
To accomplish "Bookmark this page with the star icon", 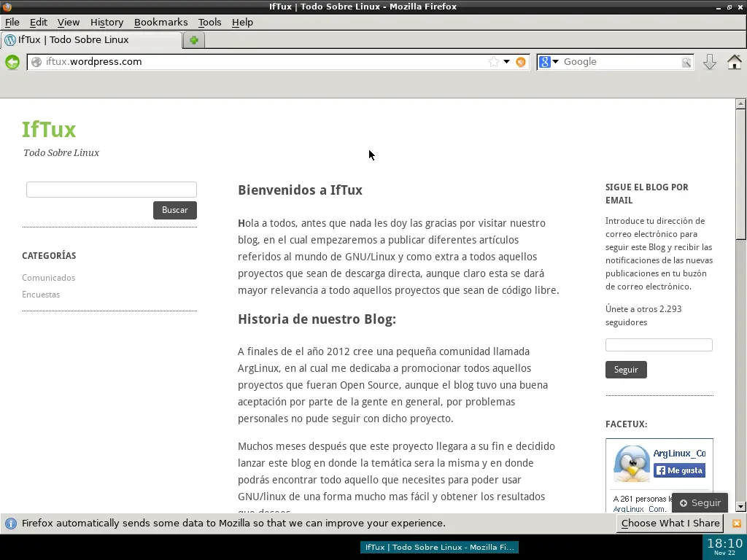I will (494, 62).
